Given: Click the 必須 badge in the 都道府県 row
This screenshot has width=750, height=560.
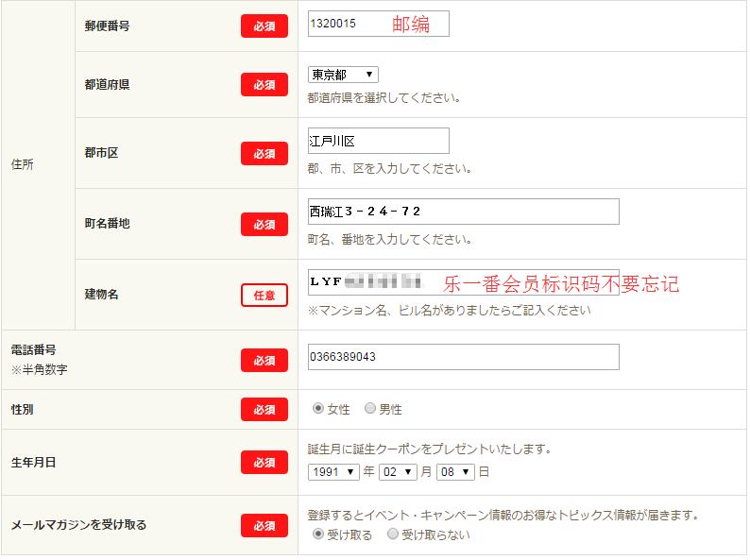Looking at the screenshot, I should pyautogui.click(x=264, y=85).
